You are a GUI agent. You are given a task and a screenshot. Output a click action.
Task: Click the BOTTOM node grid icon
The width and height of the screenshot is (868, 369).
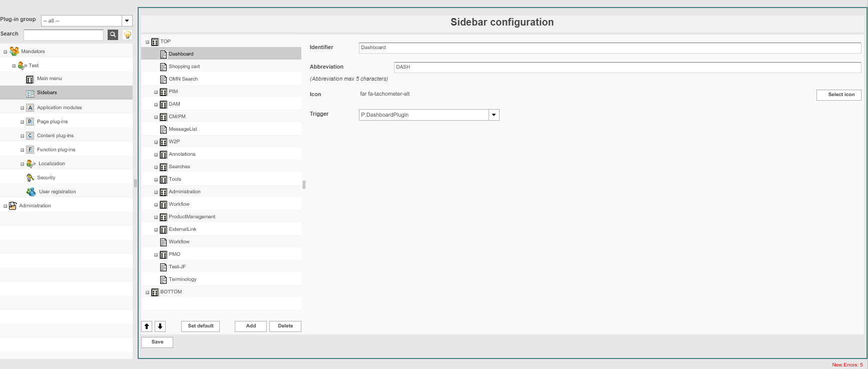[x=155, y=292]
